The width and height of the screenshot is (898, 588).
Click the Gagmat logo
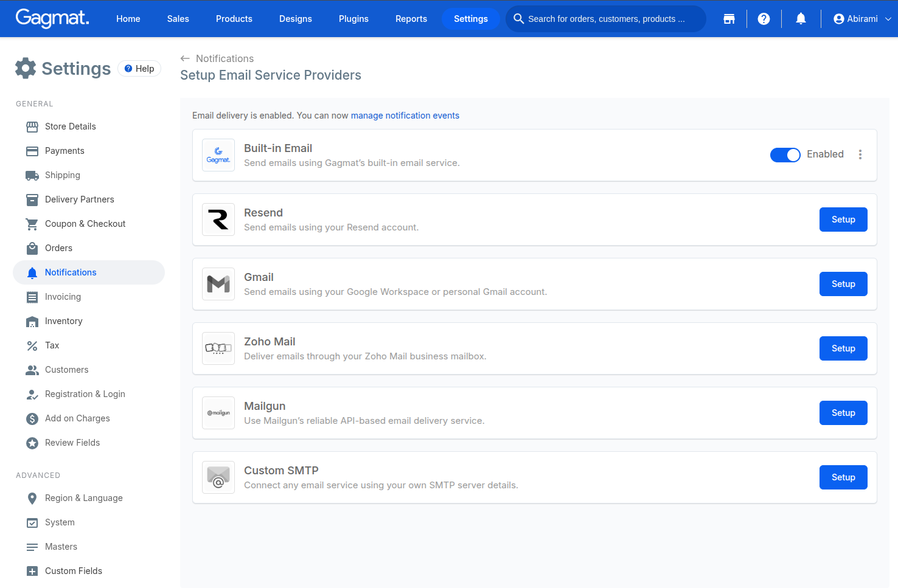52,18
